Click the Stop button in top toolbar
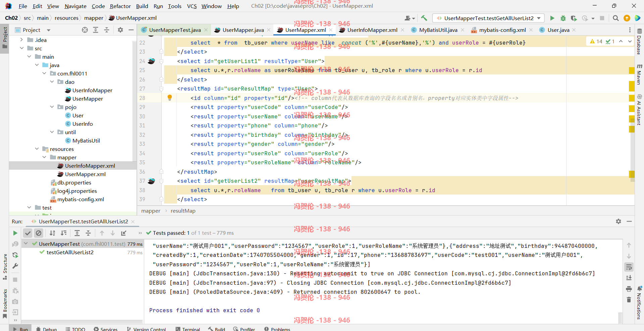The width and height of the screenshot is (644, 331). tap(602, 18)
